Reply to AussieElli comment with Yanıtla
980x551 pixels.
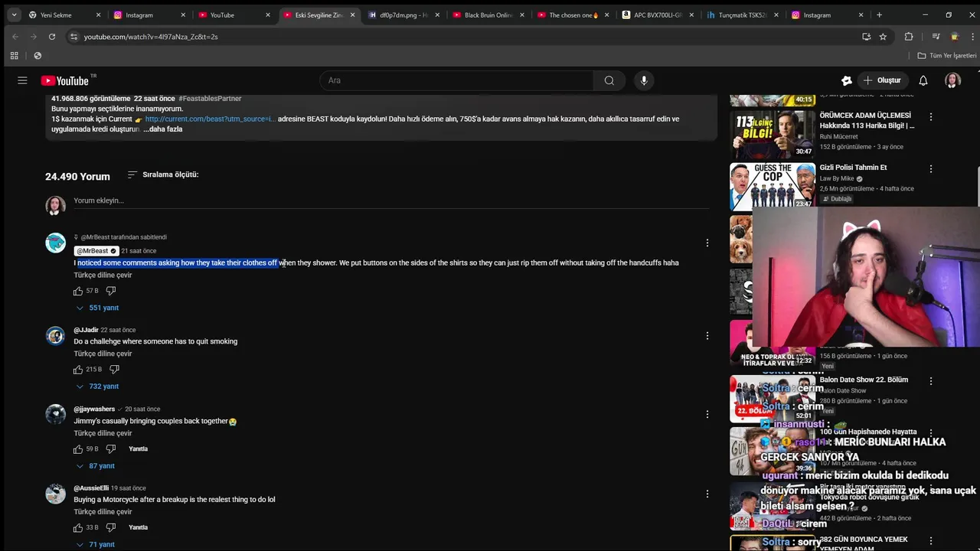pyautogui.click(x=138, y=527)
